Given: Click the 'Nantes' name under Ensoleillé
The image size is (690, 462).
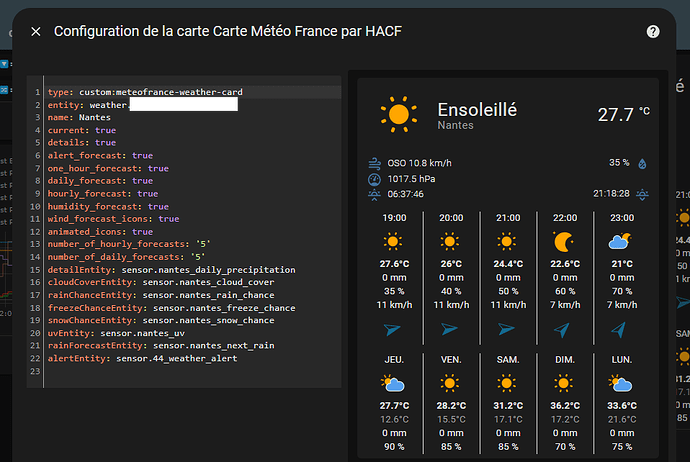Looking at the screenshot, I should pyautogui.click(x=455, y=125).
